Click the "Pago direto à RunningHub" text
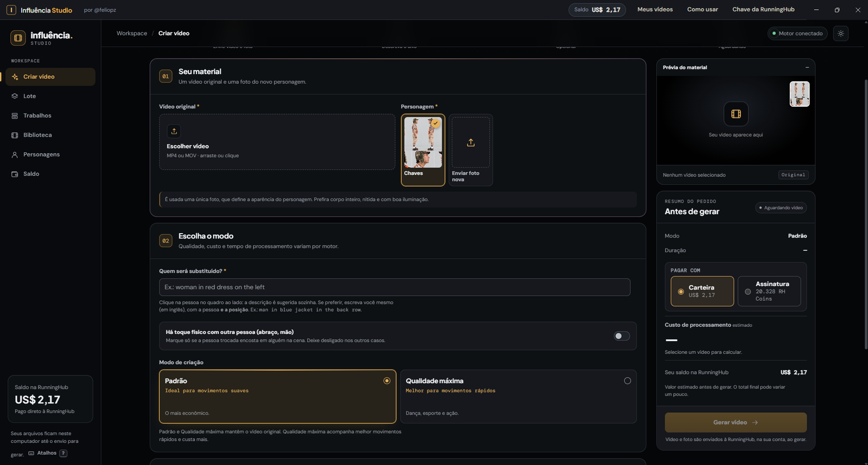The width and height of the screenshot is (868, 465). click(x=44, y=411)
